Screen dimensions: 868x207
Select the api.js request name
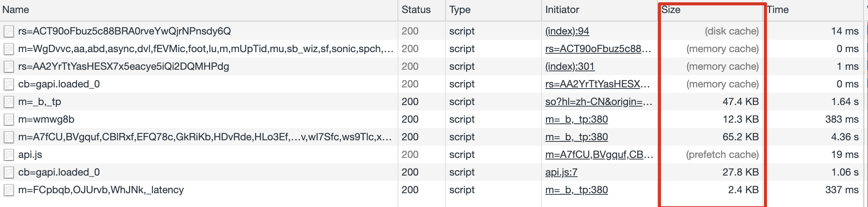pos(30,155)
